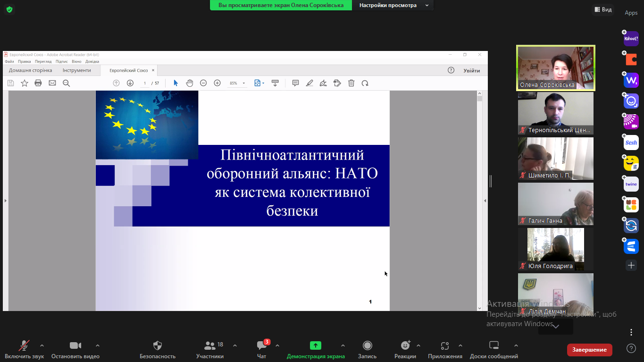Expand participants options arrow

[235, 345]
